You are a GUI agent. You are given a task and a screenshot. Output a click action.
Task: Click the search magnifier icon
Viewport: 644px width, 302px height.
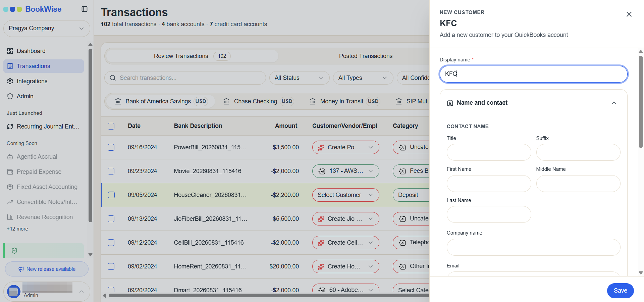(113, 78)
